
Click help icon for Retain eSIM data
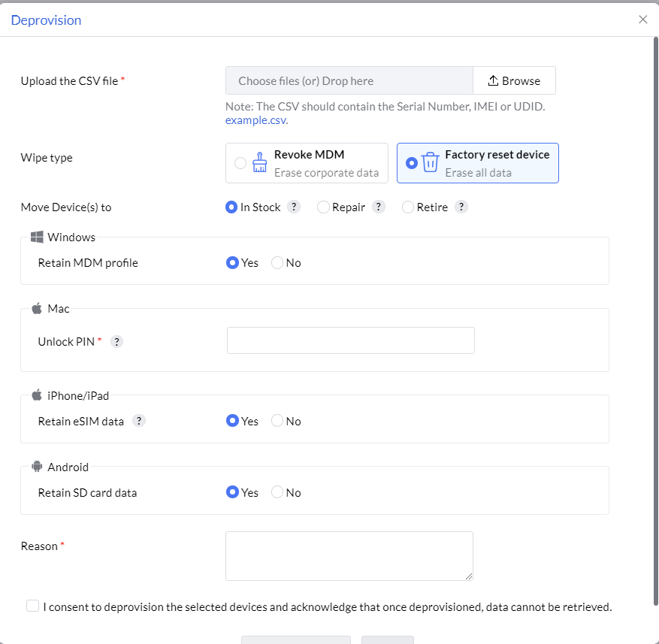[x=139, y=421]
